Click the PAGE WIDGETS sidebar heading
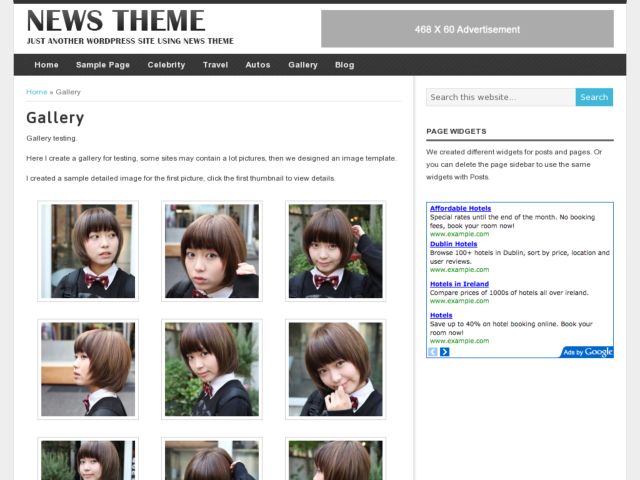 coord(456,131)
